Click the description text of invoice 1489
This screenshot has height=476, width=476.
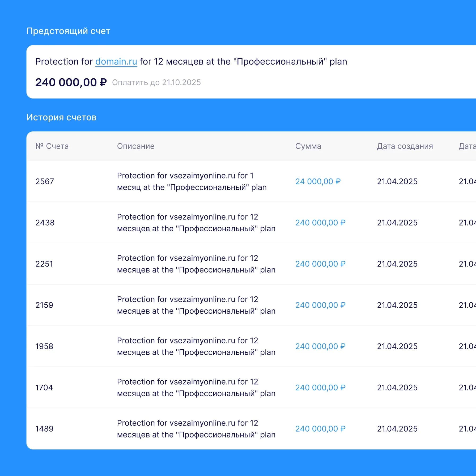(196, 429)
